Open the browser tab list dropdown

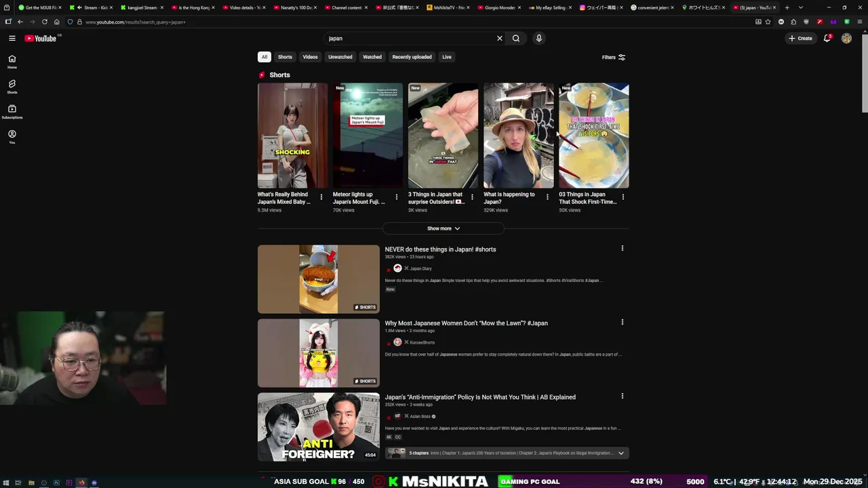click(801, 7)
